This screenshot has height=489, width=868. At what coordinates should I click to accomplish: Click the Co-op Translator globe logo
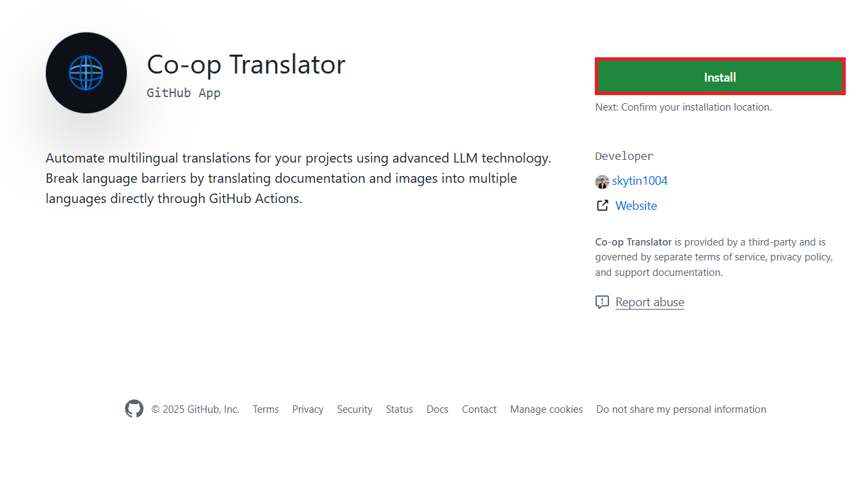(86, 72)
